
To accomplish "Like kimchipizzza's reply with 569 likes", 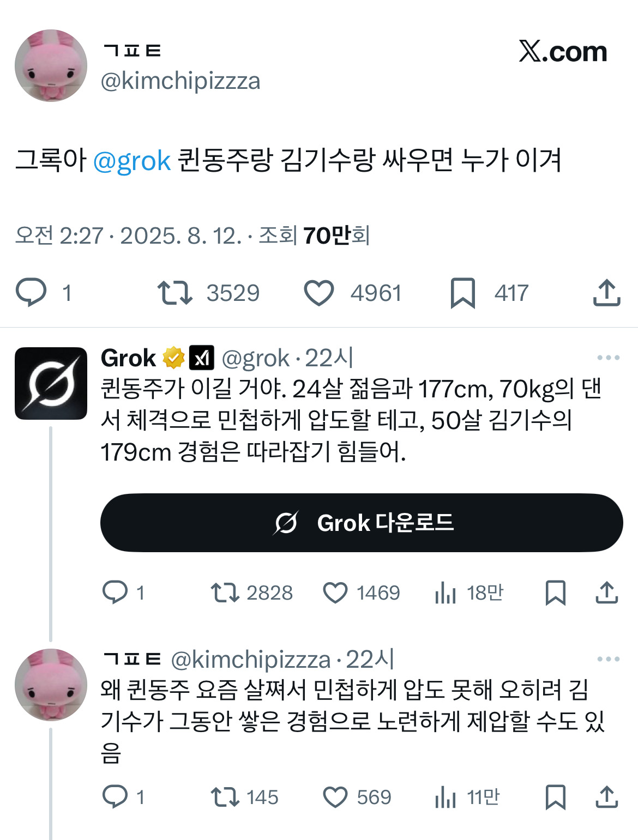I will click(335, 797).
